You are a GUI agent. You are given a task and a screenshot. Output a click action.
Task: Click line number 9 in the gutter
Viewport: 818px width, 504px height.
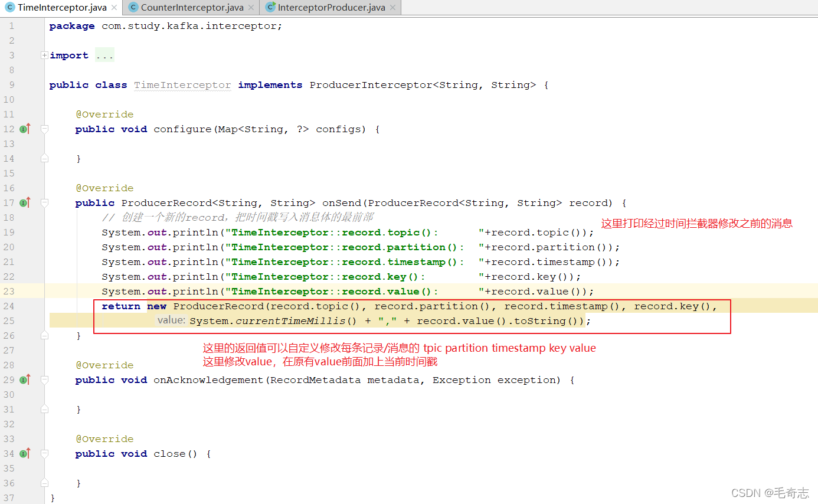pyautogui.click(x=12, y=84)
